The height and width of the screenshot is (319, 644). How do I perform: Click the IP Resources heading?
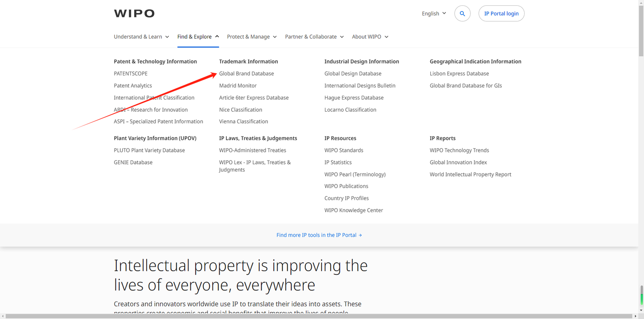click(340, 139)
